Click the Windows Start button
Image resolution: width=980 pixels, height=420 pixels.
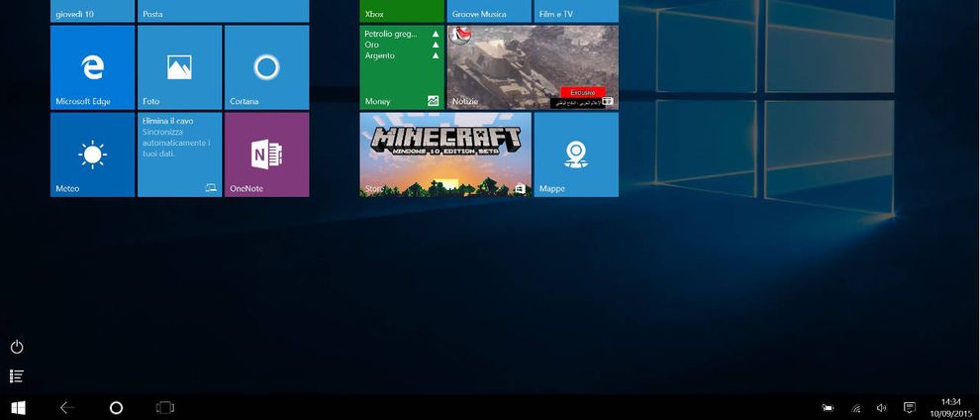click(x=18, y=408)
